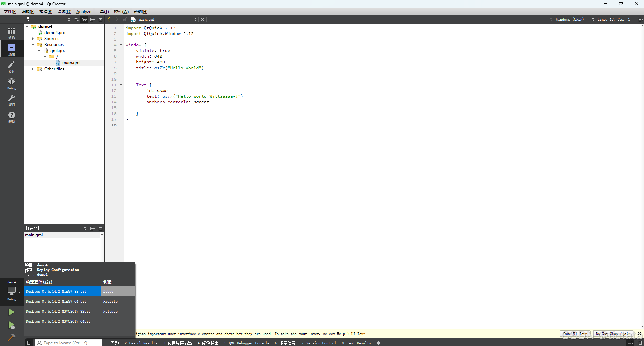Toggle synchronize with editor link icon
644x346 pixels.
coord(84,19)
